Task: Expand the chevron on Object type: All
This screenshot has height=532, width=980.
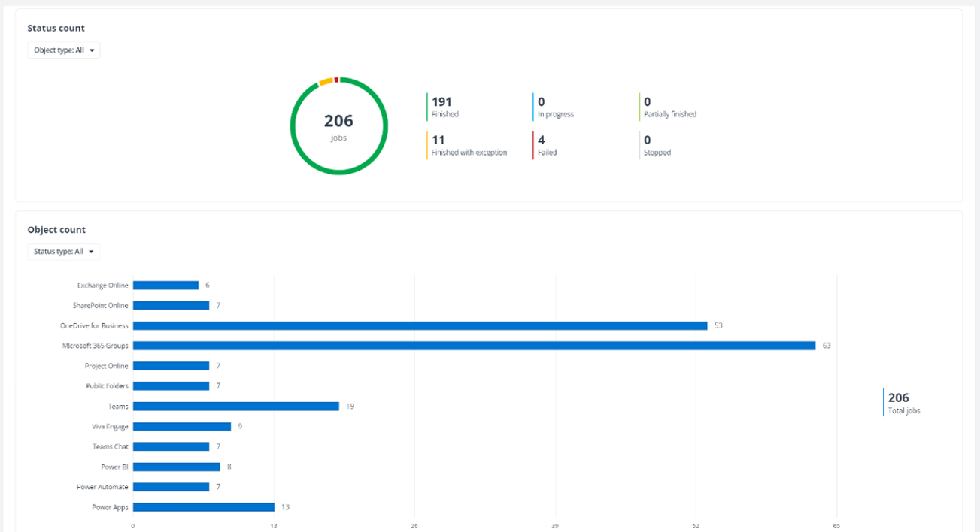Action: 92,50
